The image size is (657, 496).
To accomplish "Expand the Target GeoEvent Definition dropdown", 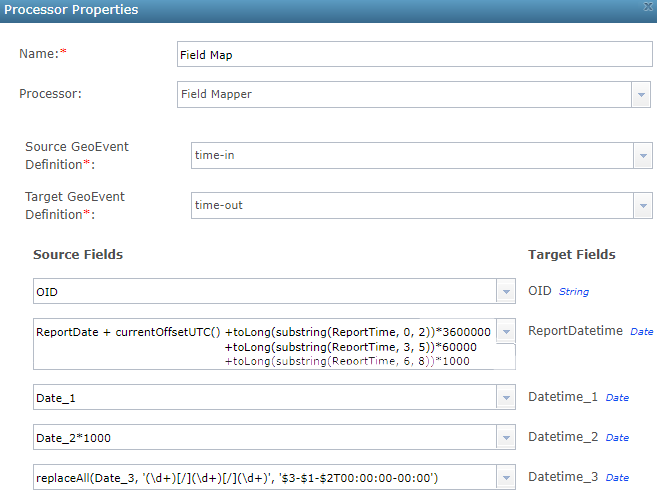I will (644, 205).
